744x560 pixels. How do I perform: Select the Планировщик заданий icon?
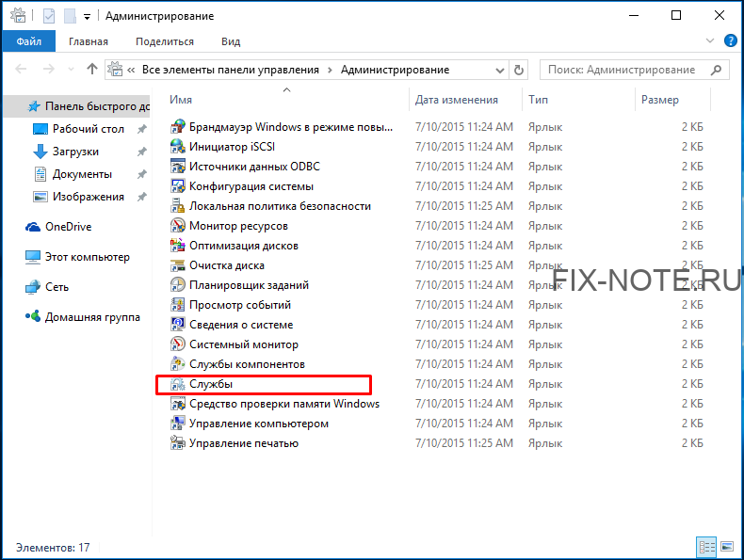[x=177, y=285]
